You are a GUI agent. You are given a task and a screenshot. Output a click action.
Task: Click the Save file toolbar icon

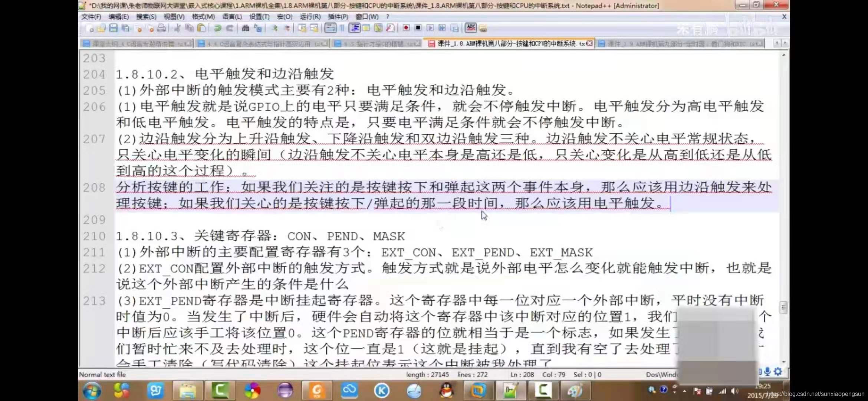coord(113,28)
